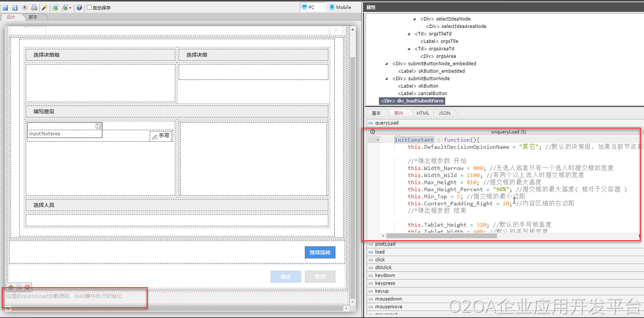The height and width of the screenshot is (318, 644).
Task: Click the printer icon in toolbar
Action: click(34, 8)
